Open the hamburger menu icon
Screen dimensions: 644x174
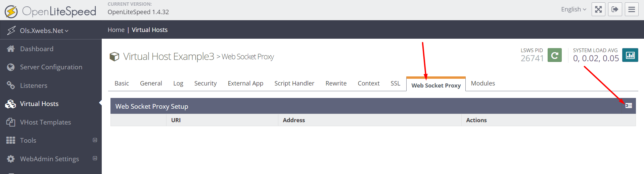pos(632,9)
